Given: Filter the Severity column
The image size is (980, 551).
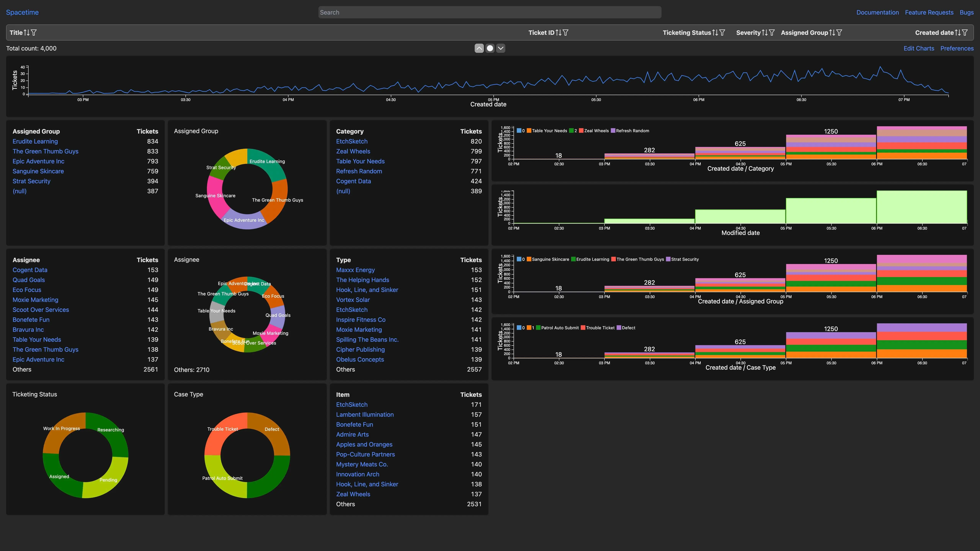Looking at the screenshot, I should tap(772, 33).
